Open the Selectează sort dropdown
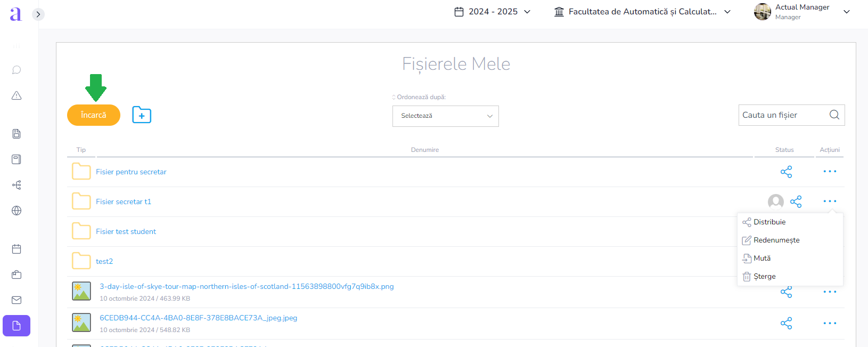 click(445, 116)
